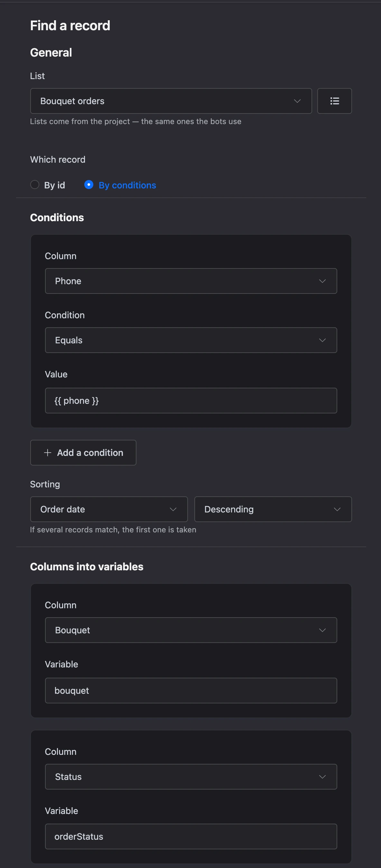Click the Find a record heading
The height and width of the screenshot is (868, 381).
pos(70,26)
